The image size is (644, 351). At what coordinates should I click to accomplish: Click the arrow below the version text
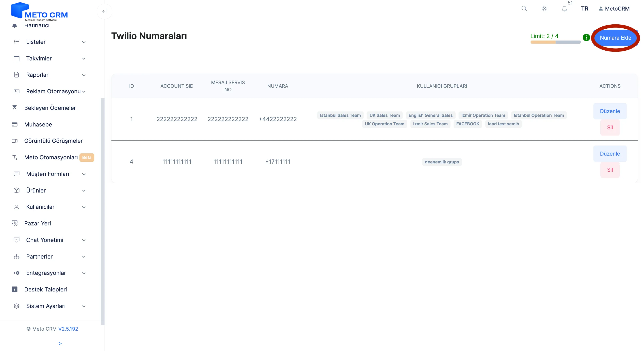pyautogui.click(x=60, y=343)
